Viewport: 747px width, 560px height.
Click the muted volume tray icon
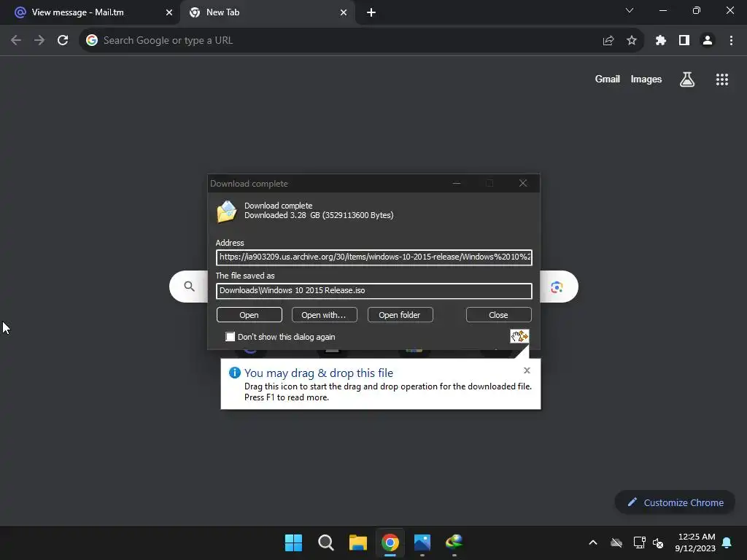659,542
